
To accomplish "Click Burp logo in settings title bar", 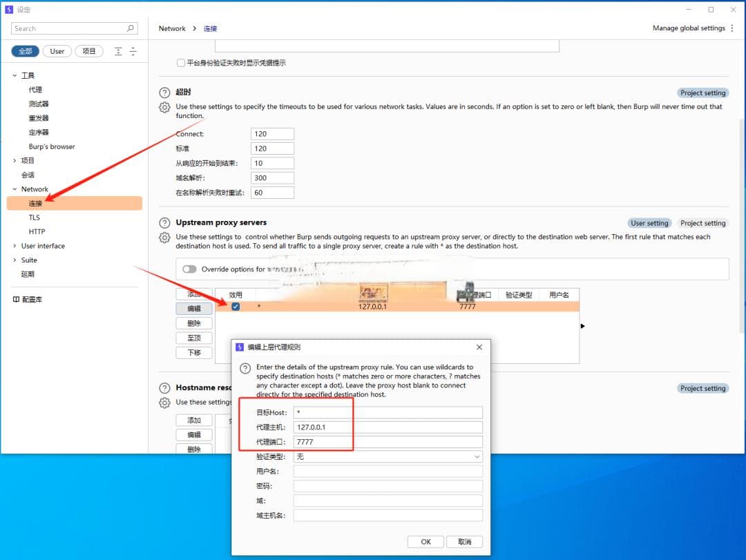I will (x=9, y=10).
